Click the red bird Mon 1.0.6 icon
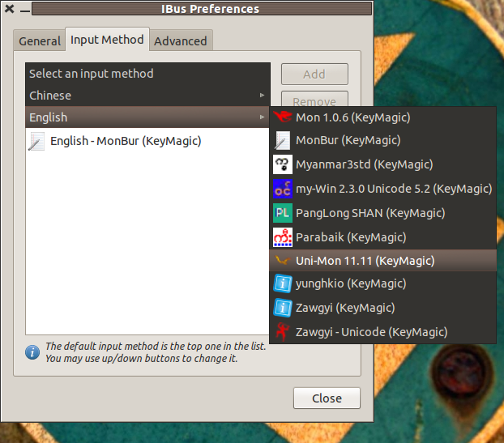Screen dimensions: 504x443 (282, 118)
